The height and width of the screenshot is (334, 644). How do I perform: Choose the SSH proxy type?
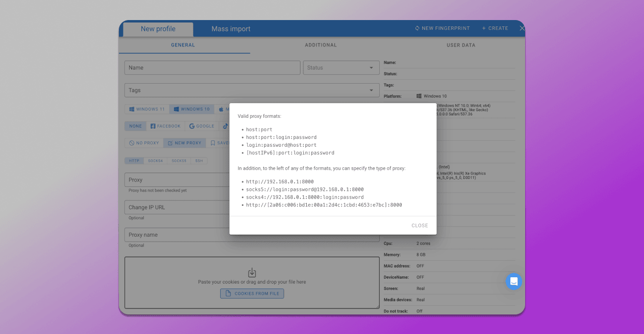point(199,161)
